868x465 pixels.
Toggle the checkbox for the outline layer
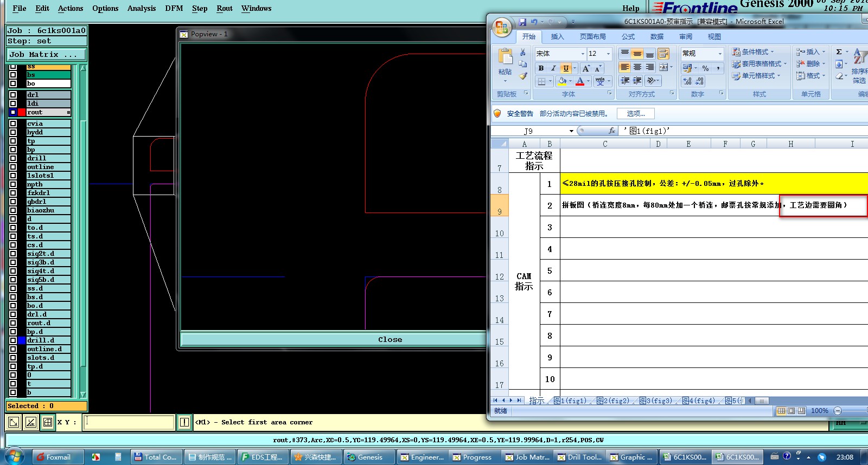(13, 167)
